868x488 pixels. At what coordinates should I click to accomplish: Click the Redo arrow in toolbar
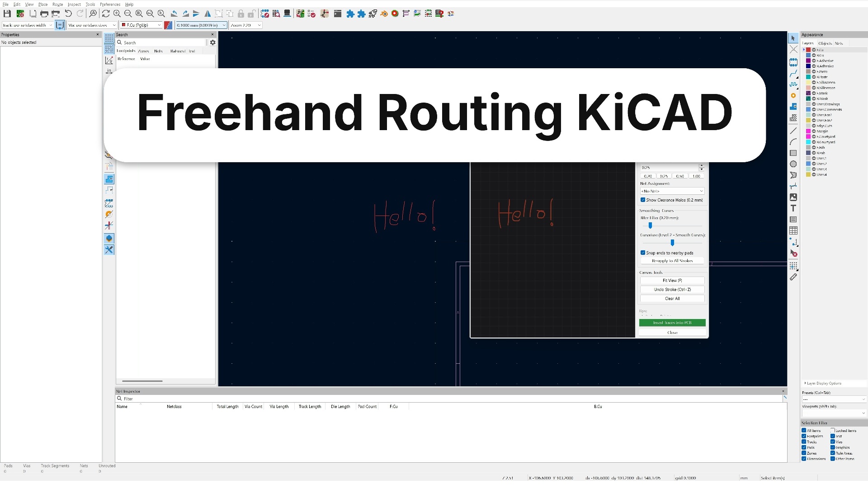pos(80,14)
